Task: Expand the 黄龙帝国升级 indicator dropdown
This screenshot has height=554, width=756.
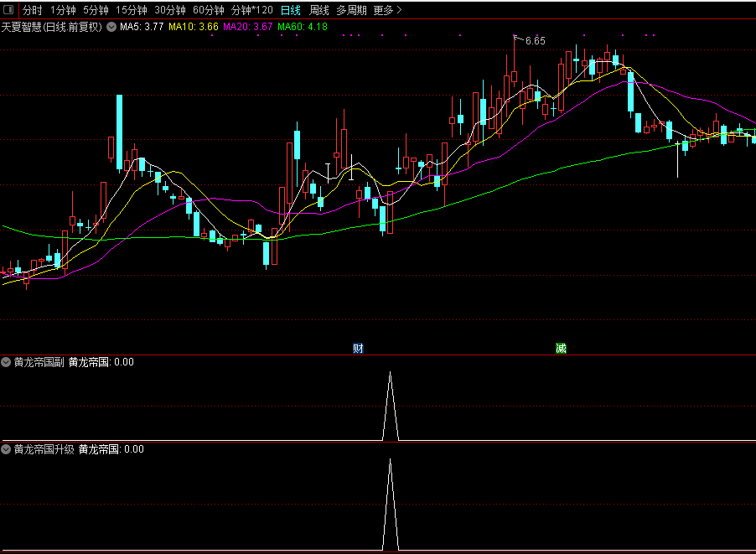Action: click(6, 449)
